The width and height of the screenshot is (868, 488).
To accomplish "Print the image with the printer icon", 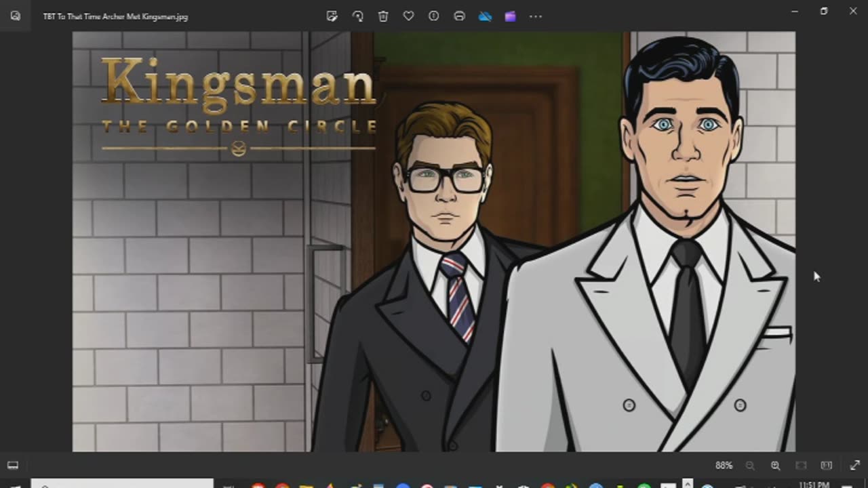I will click(459, 16).
